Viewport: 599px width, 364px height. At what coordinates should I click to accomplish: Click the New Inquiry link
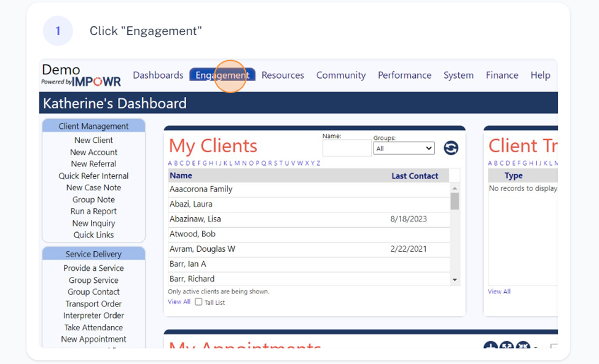(x=93, y=223)
